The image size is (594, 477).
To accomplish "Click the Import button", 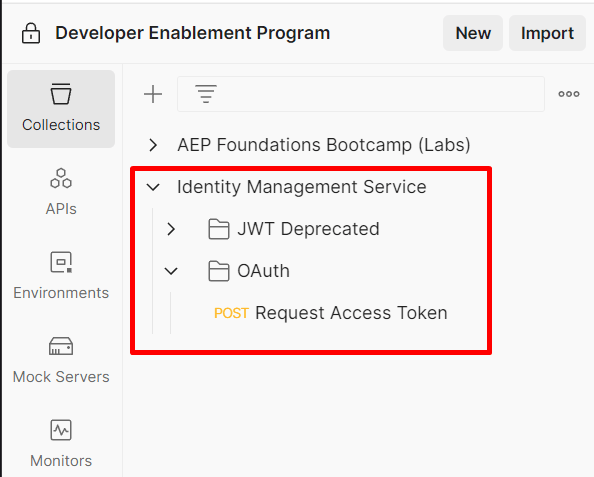I will (547, 33).
